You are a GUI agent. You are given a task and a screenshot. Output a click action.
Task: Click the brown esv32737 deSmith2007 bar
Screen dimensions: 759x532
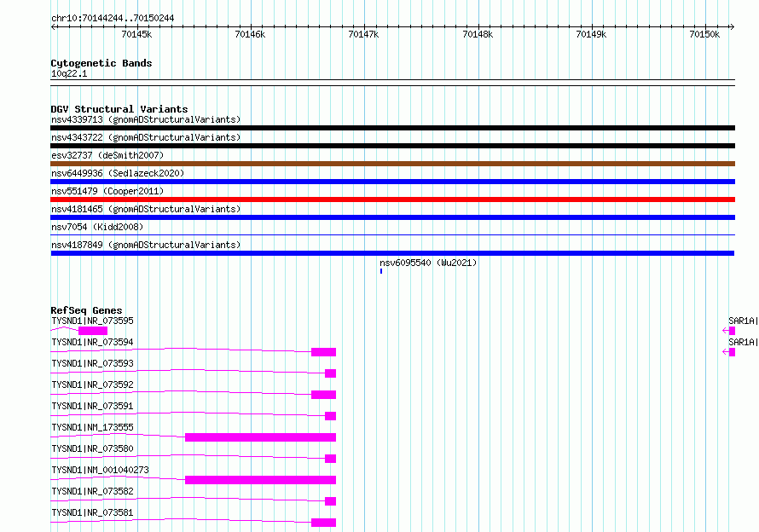(392, 164)
